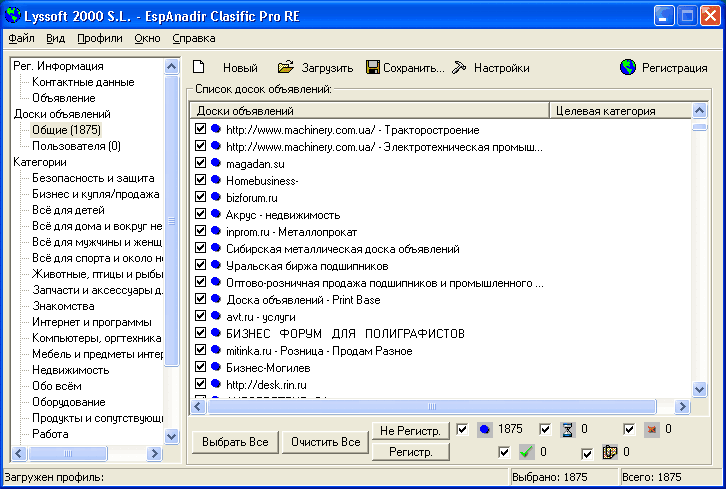Click the document folder status icon
Screen dimensions: 726x489
(609, 452)
